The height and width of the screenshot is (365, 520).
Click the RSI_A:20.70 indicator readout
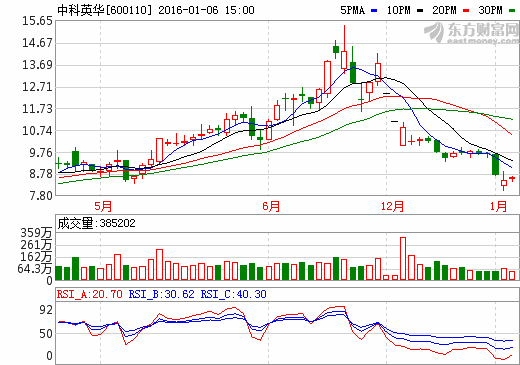(x=90, y=294)
